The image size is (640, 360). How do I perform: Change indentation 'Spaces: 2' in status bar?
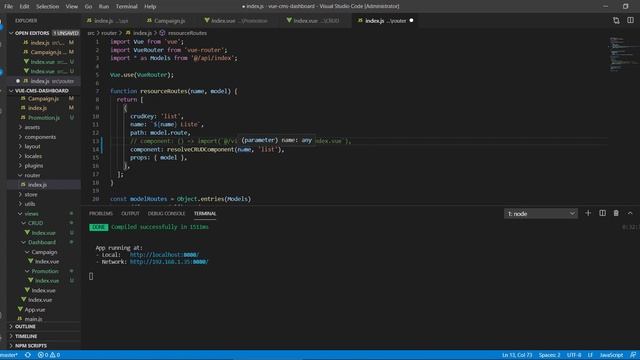tap(549, 355)
